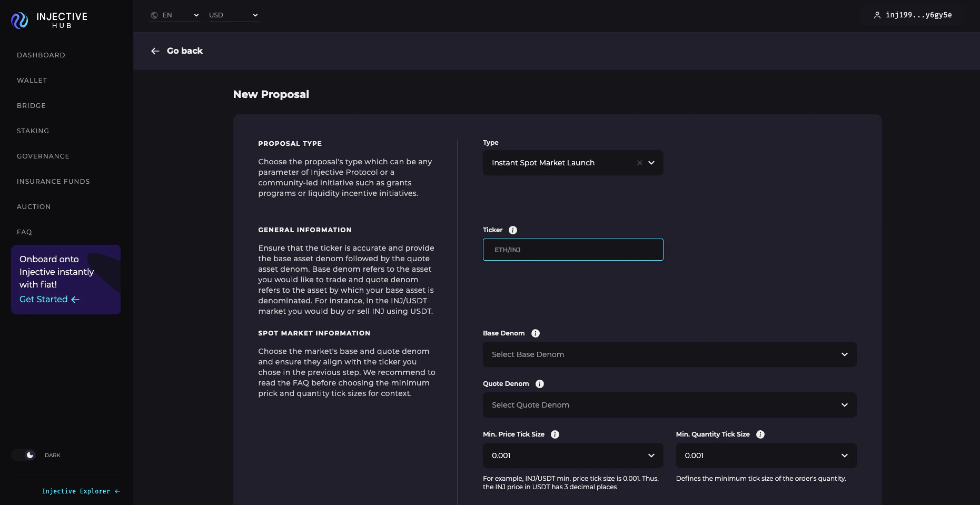Click the user account icon
The width and height of the screenshot is (980, 505).
877,15
